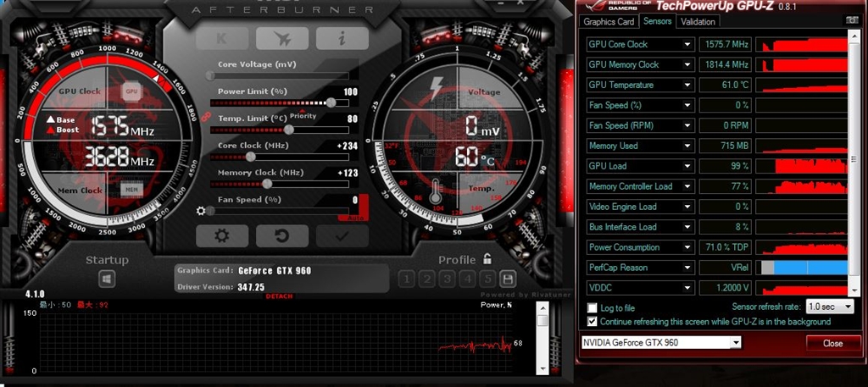Image resolution: width=868 pixels, height=387 pixels.
Task: Select profile slot 5
Action: pos(487,279)
